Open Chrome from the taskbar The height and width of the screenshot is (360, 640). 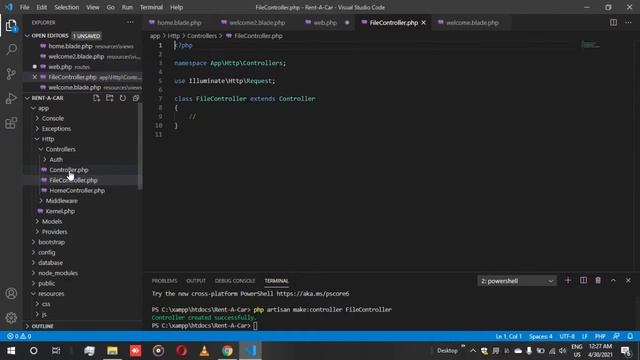[x=227, y=351]
